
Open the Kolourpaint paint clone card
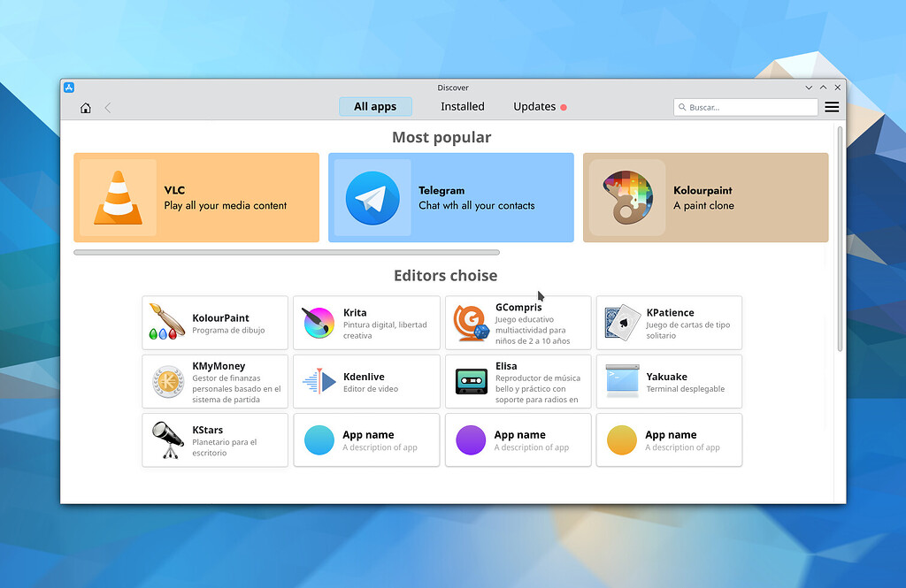tap(705, 196)
